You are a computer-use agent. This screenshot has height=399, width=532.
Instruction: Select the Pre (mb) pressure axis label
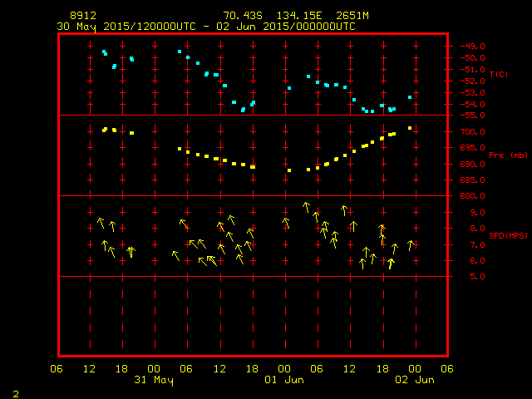pyautogui.click(x=508, y=155)
